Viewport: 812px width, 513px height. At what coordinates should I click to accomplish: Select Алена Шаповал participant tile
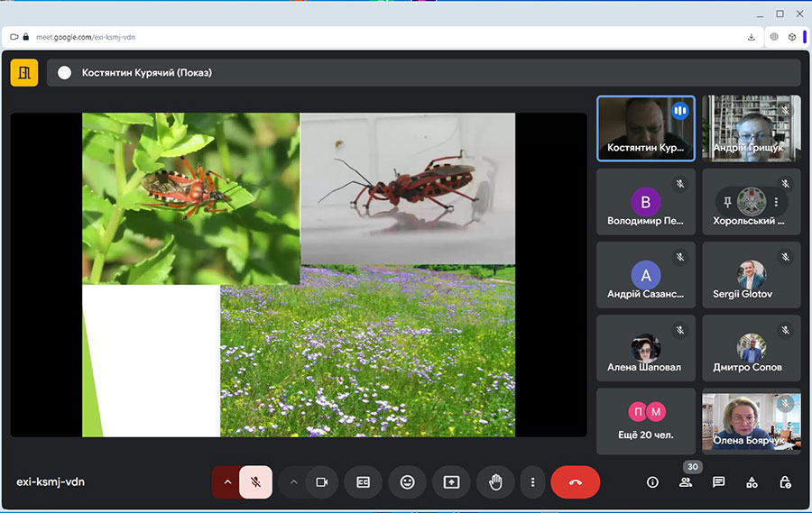point(646,348)
